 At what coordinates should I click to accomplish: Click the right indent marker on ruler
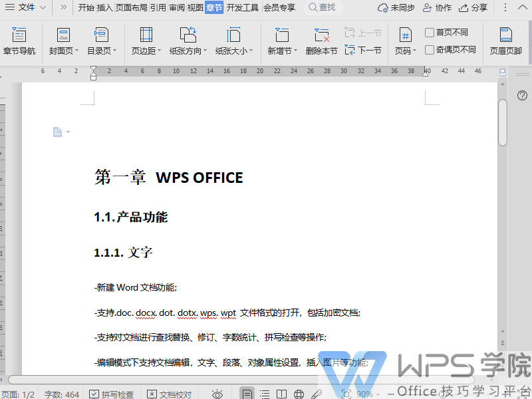point(425,73)
